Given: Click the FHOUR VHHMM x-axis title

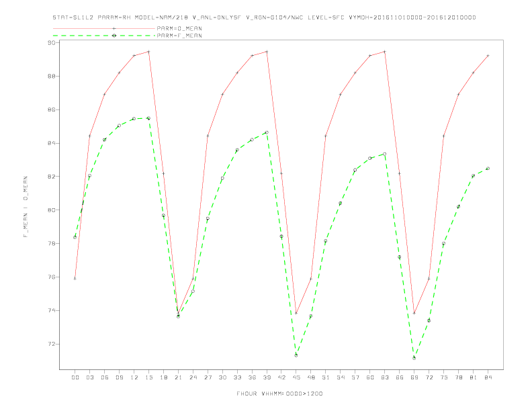Looking at the screenshot, I should point(279,394).
